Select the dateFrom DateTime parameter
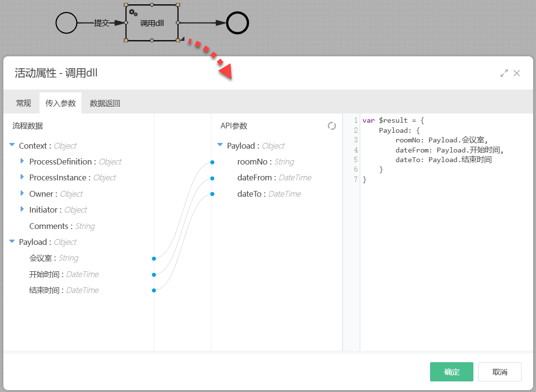This screenshot has height=392, width=536. 274,178
